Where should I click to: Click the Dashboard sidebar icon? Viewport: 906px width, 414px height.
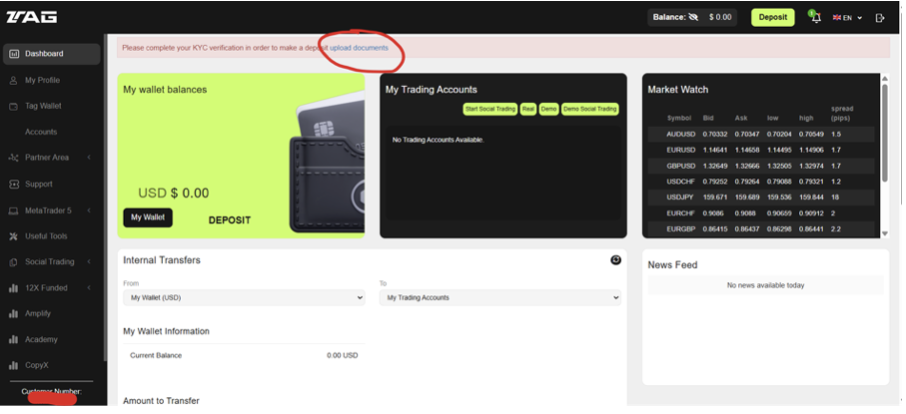14,54
